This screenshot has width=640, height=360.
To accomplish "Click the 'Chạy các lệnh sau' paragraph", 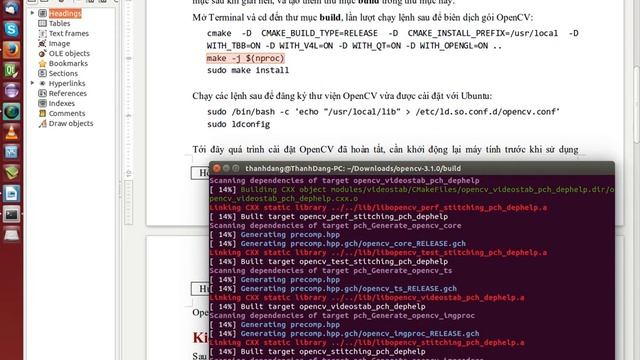I will [342, 96].
